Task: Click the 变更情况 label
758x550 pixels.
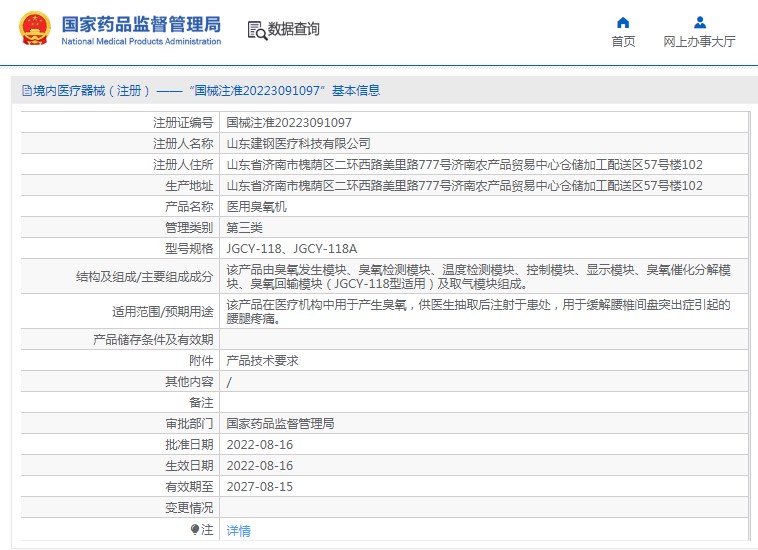Action: click(190, 508)
